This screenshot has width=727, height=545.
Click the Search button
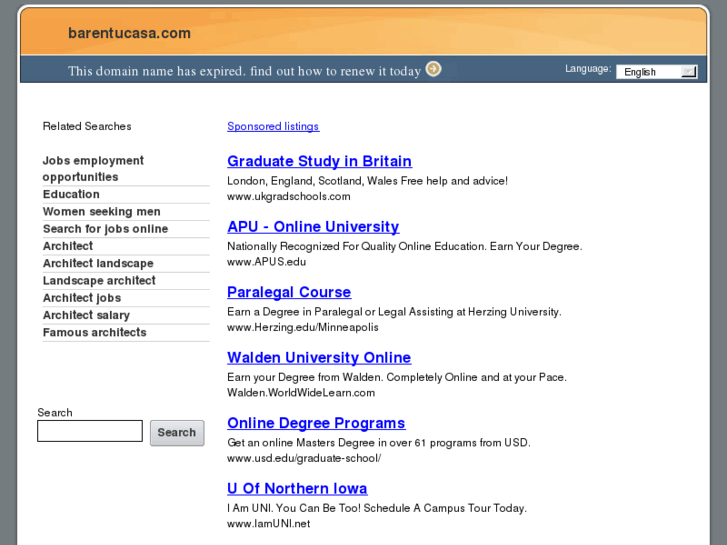177,433
